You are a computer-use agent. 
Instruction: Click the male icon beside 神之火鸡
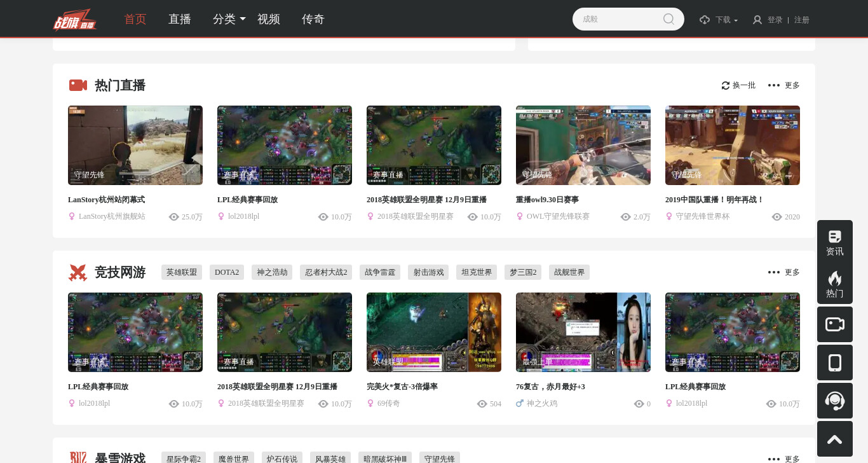520,403
